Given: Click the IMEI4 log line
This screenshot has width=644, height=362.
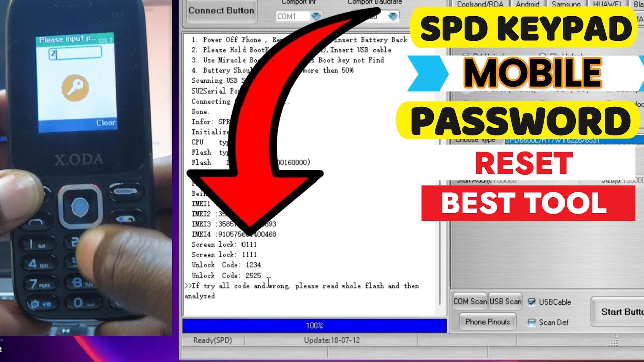Looking at the screenshot, I should click(x=233, y=234).
